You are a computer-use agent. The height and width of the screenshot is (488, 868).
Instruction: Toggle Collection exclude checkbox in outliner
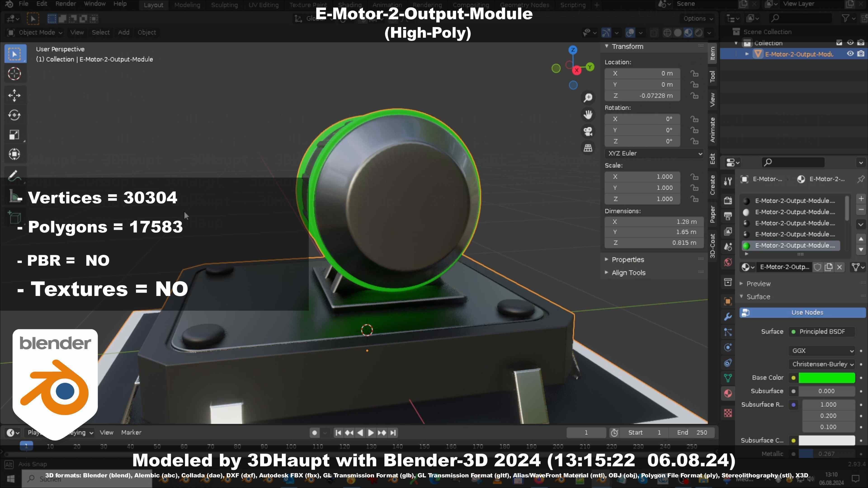[x=839, y=43]
